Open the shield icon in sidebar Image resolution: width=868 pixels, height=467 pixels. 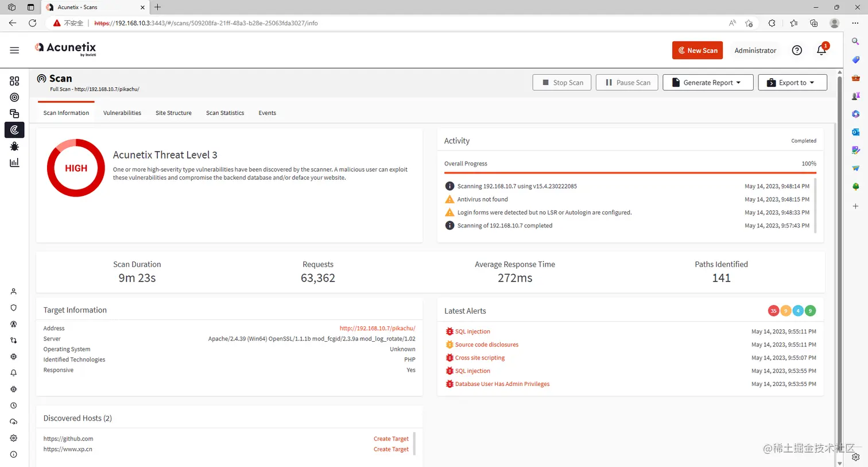[14, 308]
